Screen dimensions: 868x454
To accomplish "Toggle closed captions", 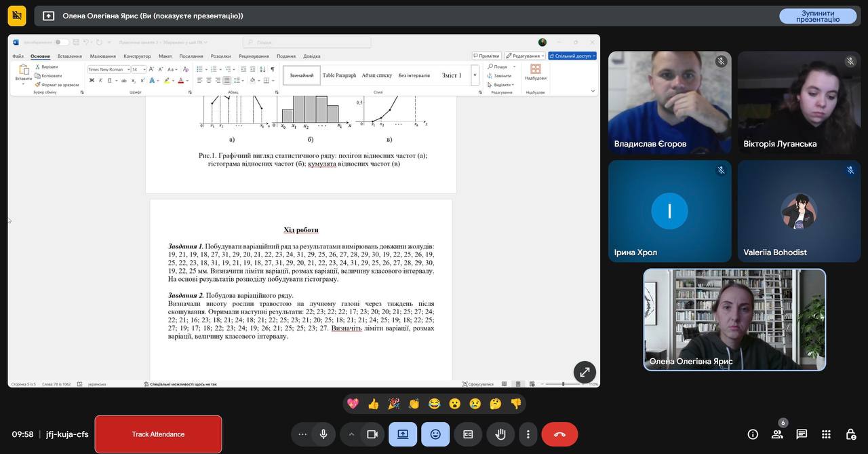I will pyautogui.click(x=468, y=434).
